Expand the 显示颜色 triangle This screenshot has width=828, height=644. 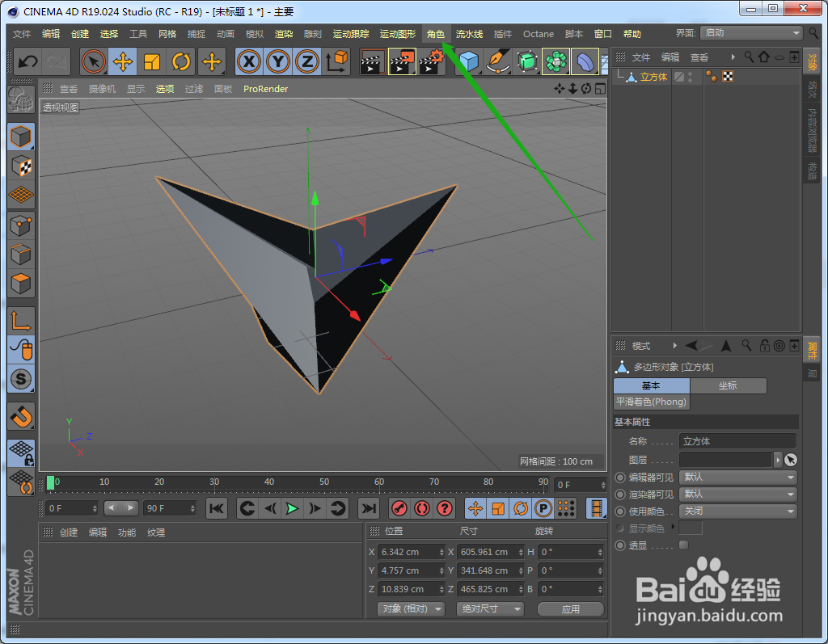tap(673, 527)
